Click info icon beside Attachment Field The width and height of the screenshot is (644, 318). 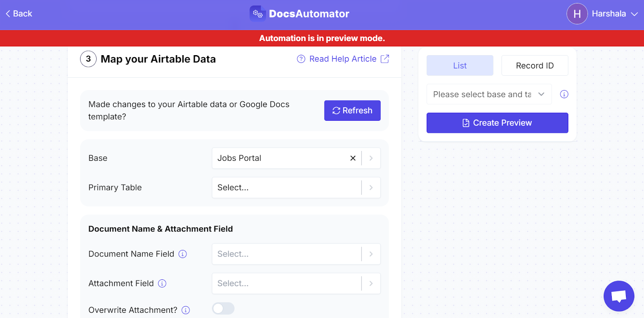click(162, 283)
